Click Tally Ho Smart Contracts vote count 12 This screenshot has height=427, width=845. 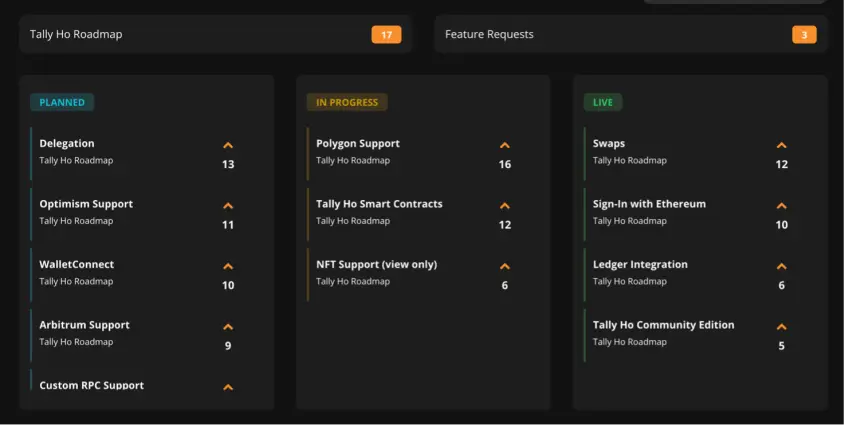[504, 225]
